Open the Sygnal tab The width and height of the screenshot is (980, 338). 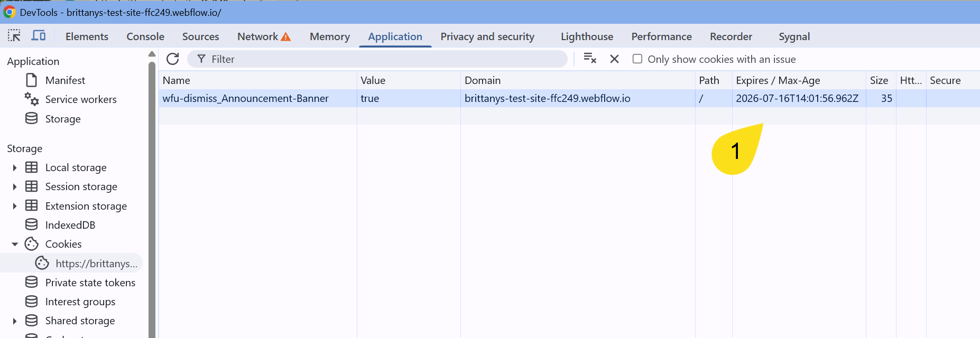coord(794,36)
